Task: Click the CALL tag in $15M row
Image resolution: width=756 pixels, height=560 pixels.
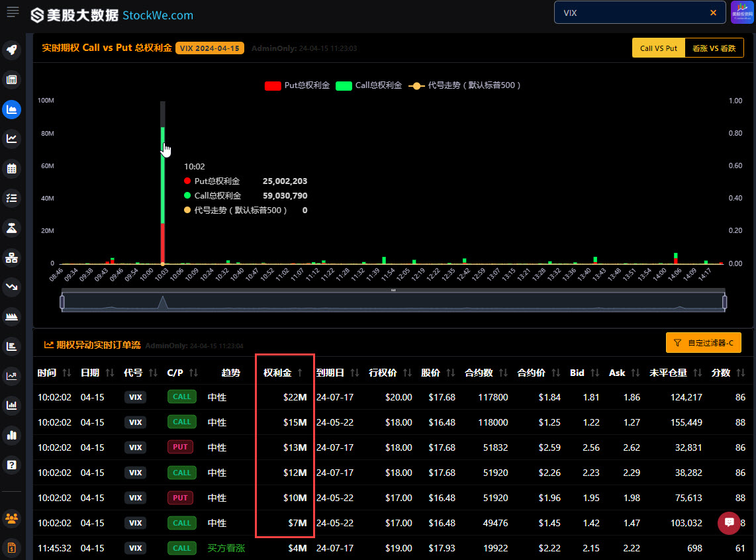Action: (182, 422)
